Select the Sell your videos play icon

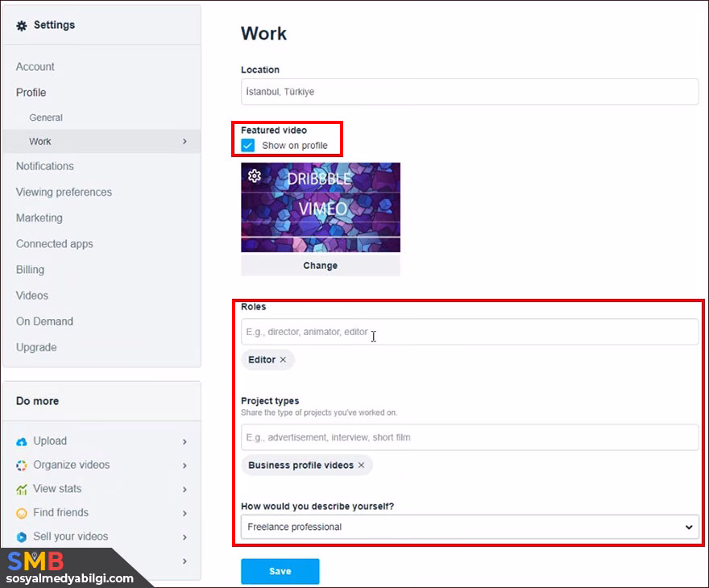[x=21, y=536]
